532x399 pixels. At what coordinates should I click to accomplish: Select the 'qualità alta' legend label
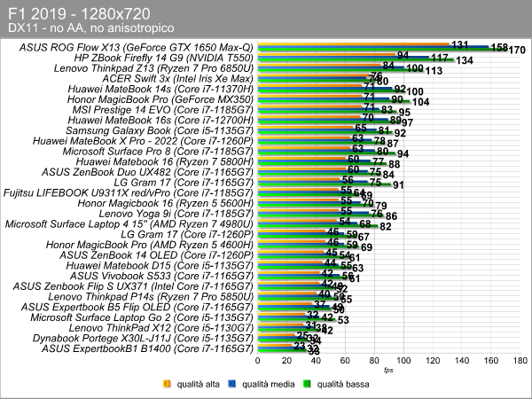pos(198,384)
